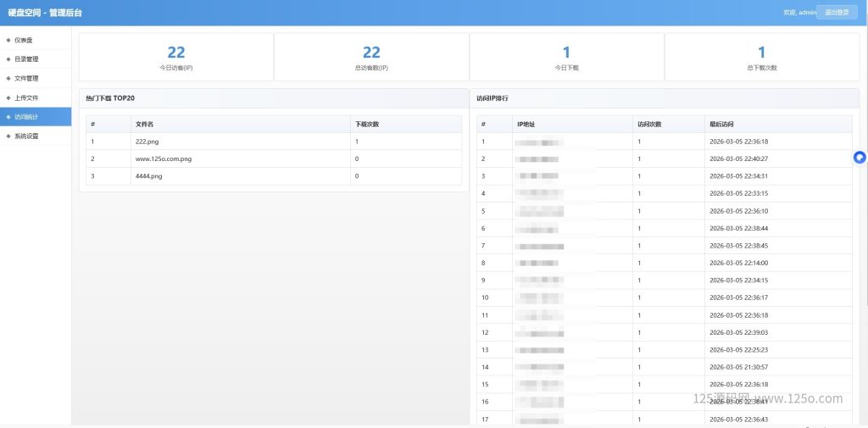Open 文件管理 in the sidebar

[26, 78]
